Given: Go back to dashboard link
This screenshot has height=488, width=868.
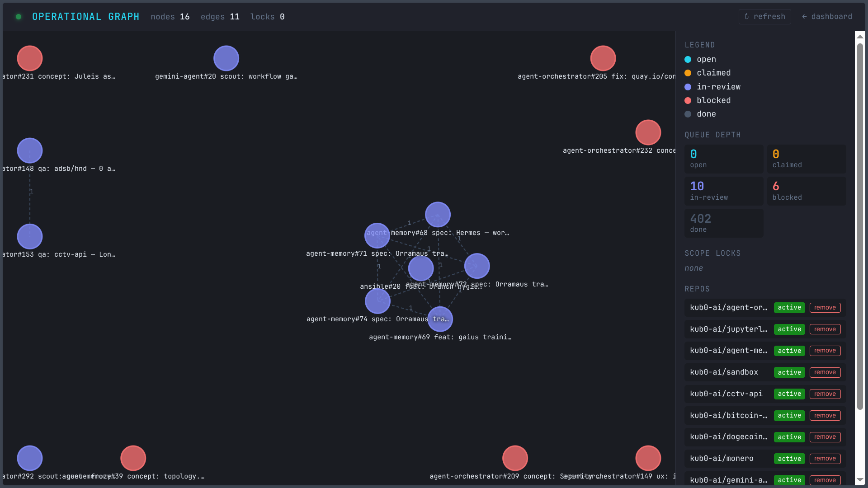Looking at the screenshot, I should pos(826,17).
